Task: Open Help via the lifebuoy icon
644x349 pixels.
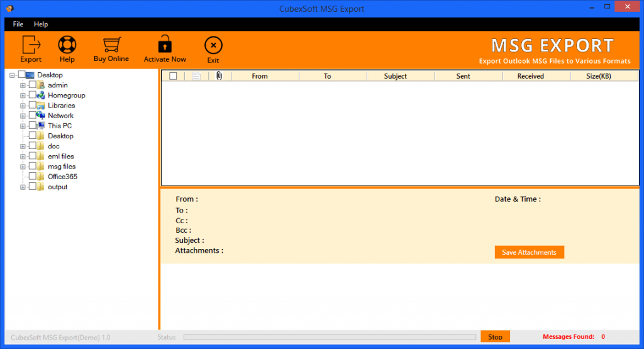Action: point(67,45)
